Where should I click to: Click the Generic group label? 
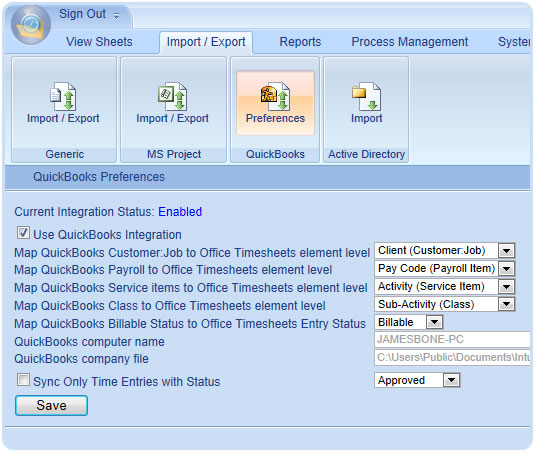pos(65,154)
